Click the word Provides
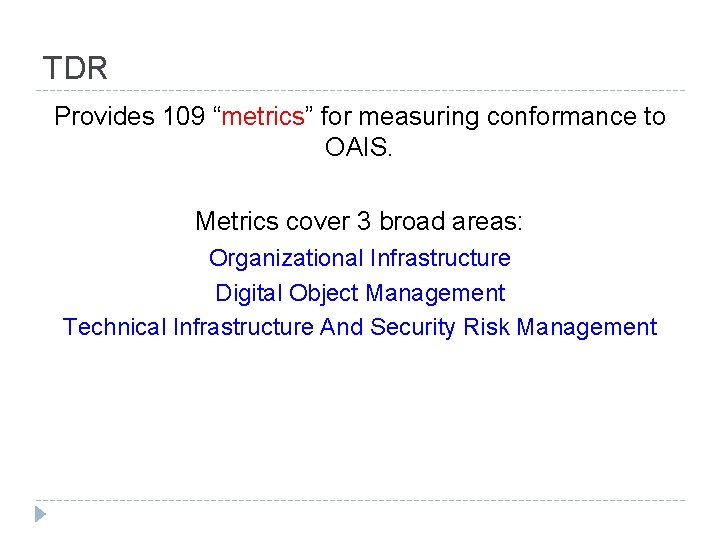The width and height of the screenshot is (720, 540). [x=104, y=116]
